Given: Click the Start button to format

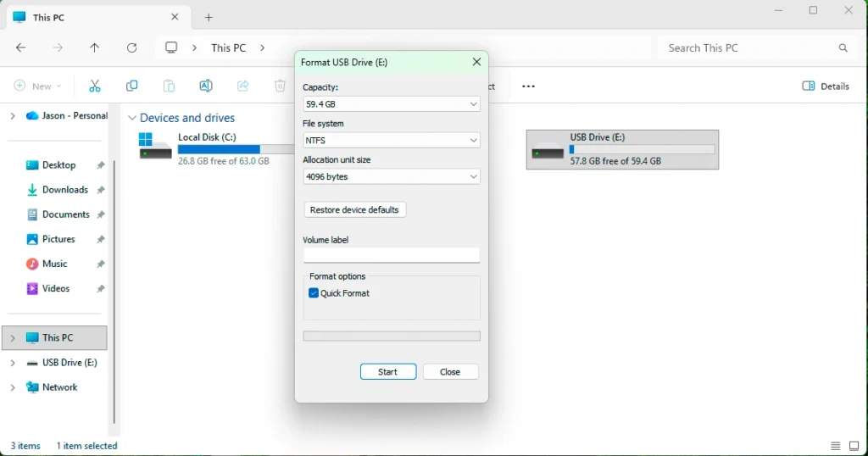Looking at the screenshot, I should 387,372.
